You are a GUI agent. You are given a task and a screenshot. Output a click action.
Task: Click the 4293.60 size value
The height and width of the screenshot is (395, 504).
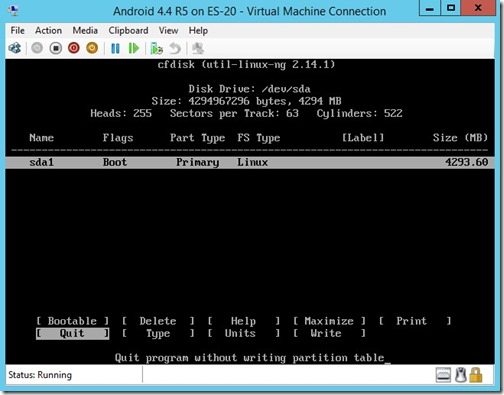466,162
